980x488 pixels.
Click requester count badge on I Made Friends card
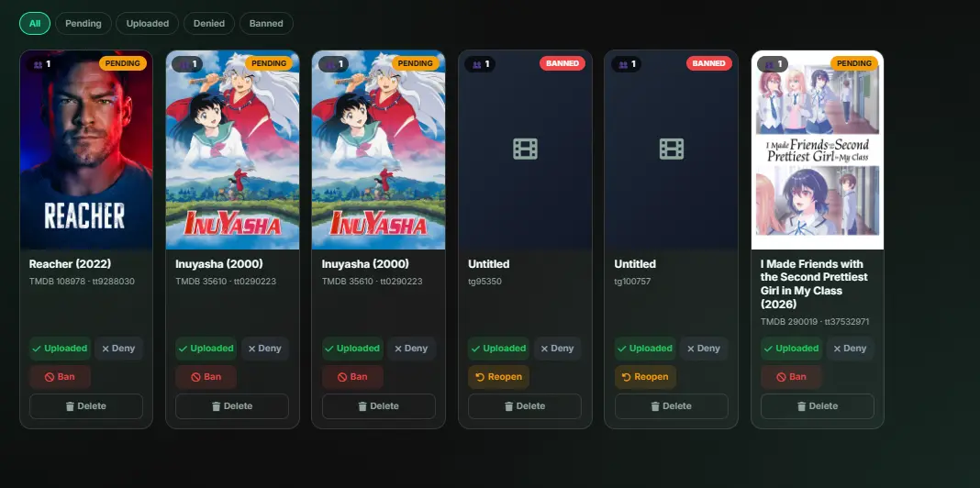click(x=773, y=63)
